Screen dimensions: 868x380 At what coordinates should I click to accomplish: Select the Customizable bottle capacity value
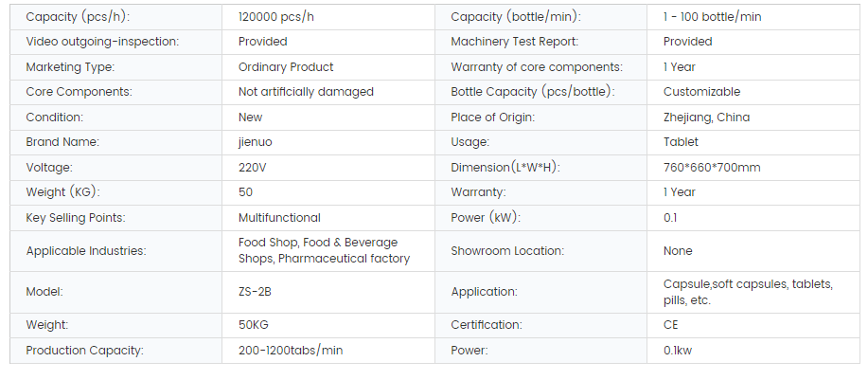701,92
